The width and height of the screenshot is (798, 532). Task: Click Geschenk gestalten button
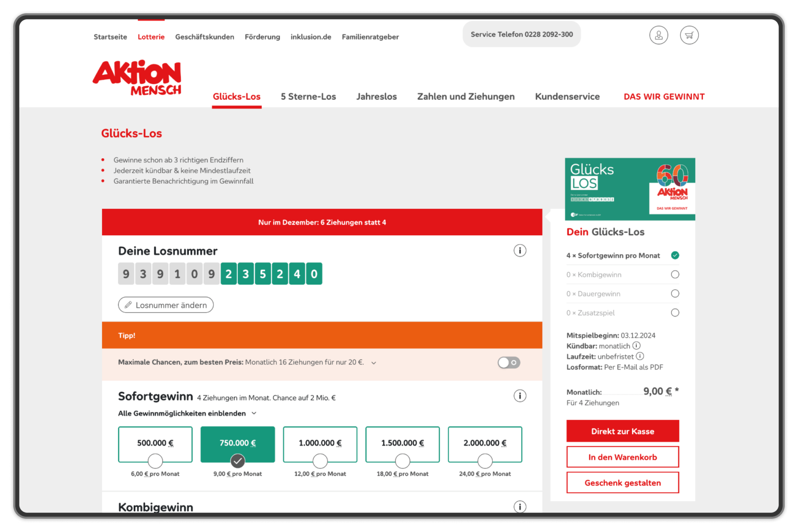pos(622,483)
